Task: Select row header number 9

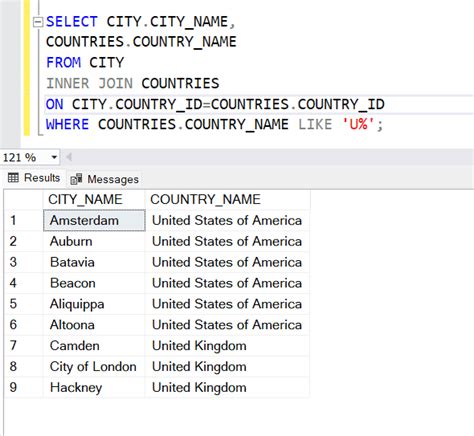Action: pyautogui.click(x=24, y=387)
